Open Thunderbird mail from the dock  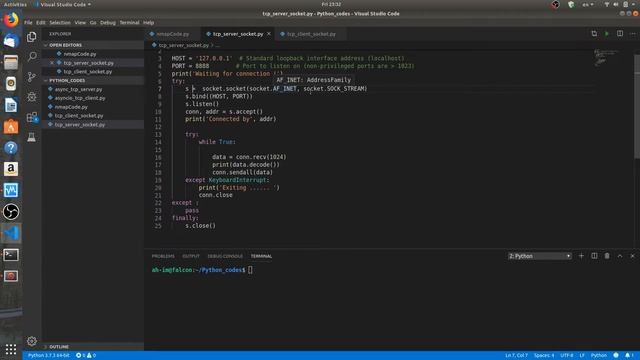[11, 41]
